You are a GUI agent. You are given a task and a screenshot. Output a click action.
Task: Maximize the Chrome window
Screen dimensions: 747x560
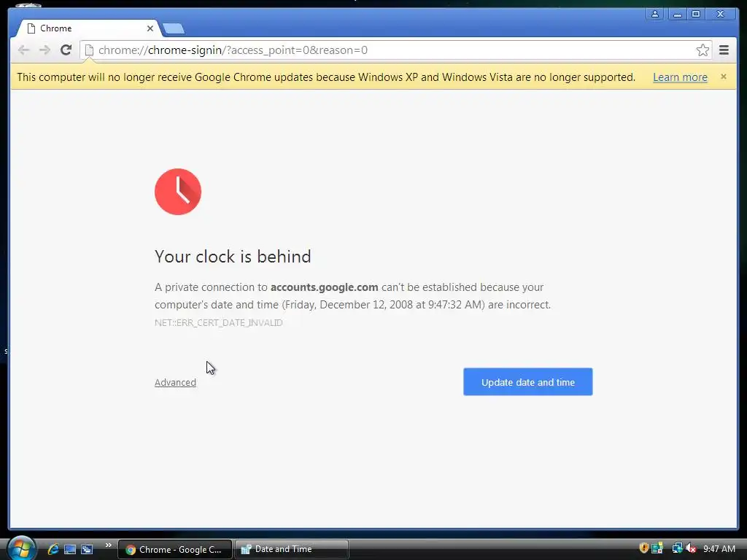tap(695, 14)
